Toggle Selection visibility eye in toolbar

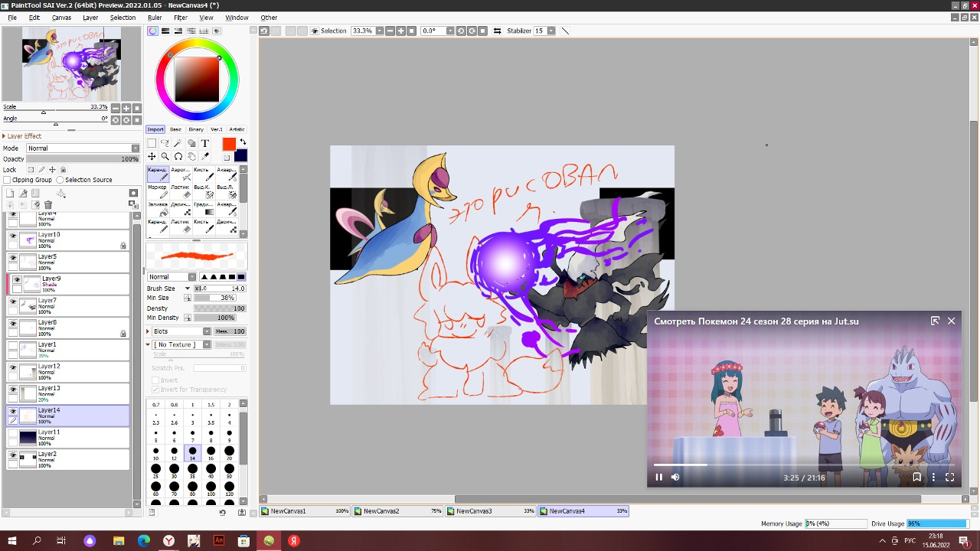(315, 31)
